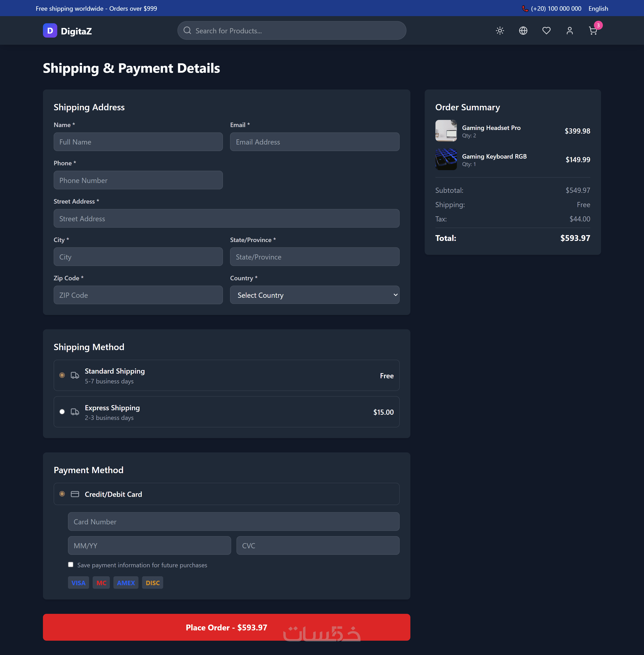Open wishlist heart icon

click(546, 31)
